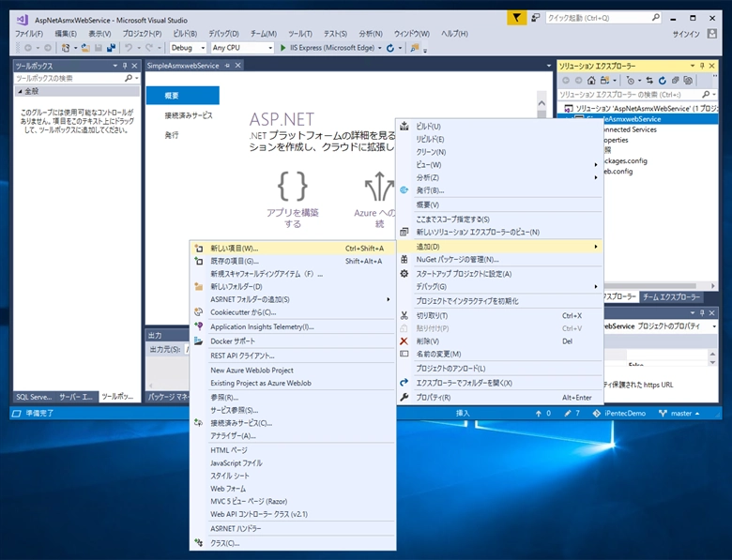Click Show All Files icon in Solution Explorer

[x=688, y=81]
